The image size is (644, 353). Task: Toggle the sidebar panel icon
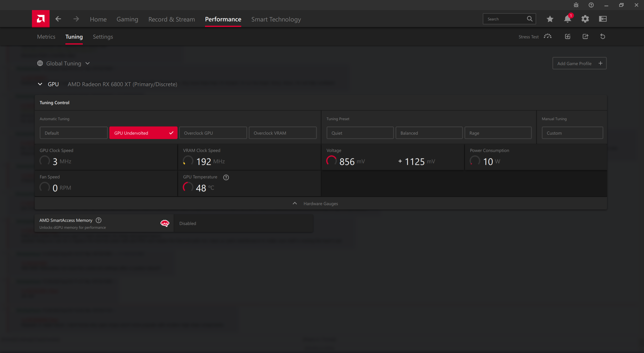pyautogui.click(x=603, y=19)
